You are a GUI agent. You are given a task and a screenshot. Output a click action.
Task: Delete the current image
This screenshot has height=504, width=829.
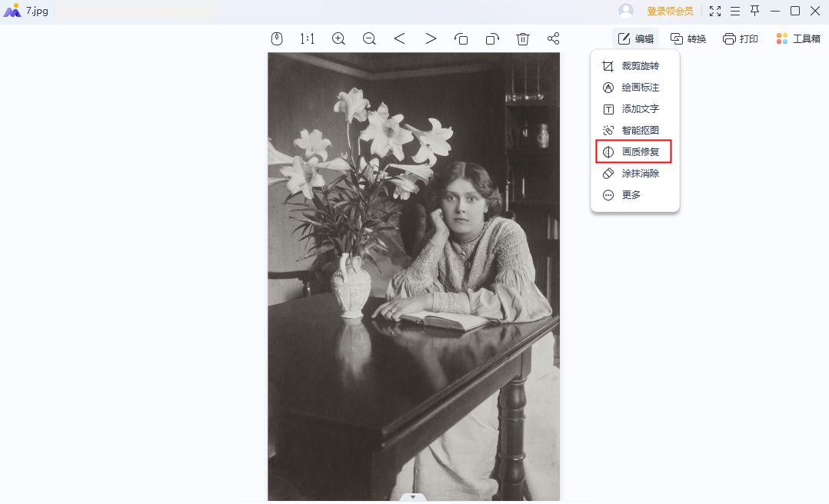tap(523, 38)
